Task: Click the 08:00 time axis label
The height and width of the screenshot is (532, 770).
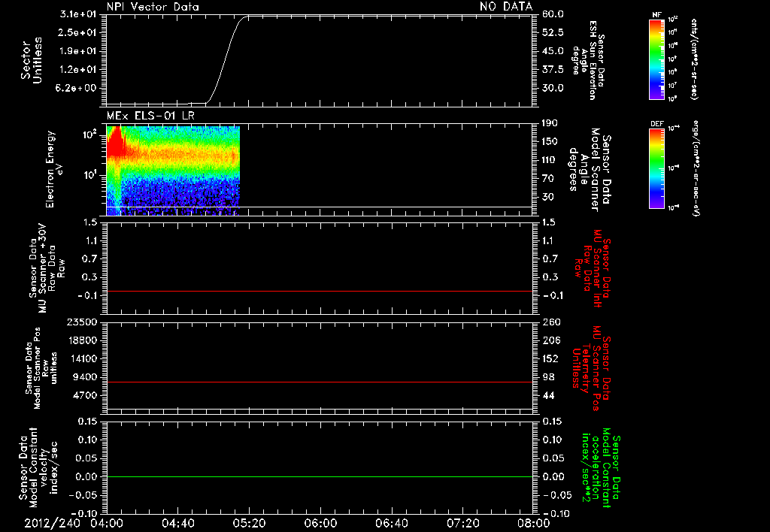Action: point(535,523)
